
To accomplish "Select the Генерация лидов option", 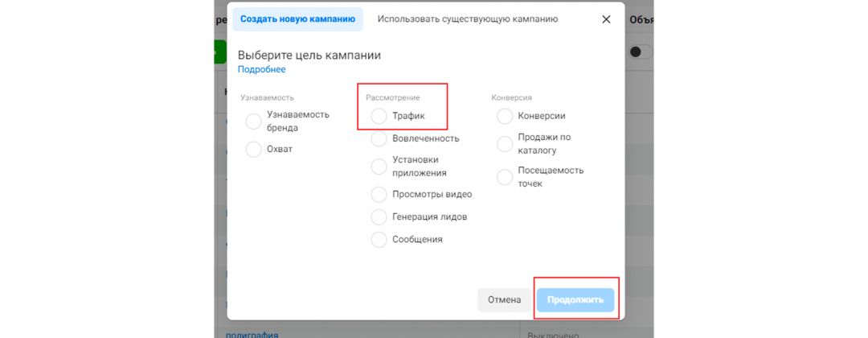I will [x=379, y=217].
